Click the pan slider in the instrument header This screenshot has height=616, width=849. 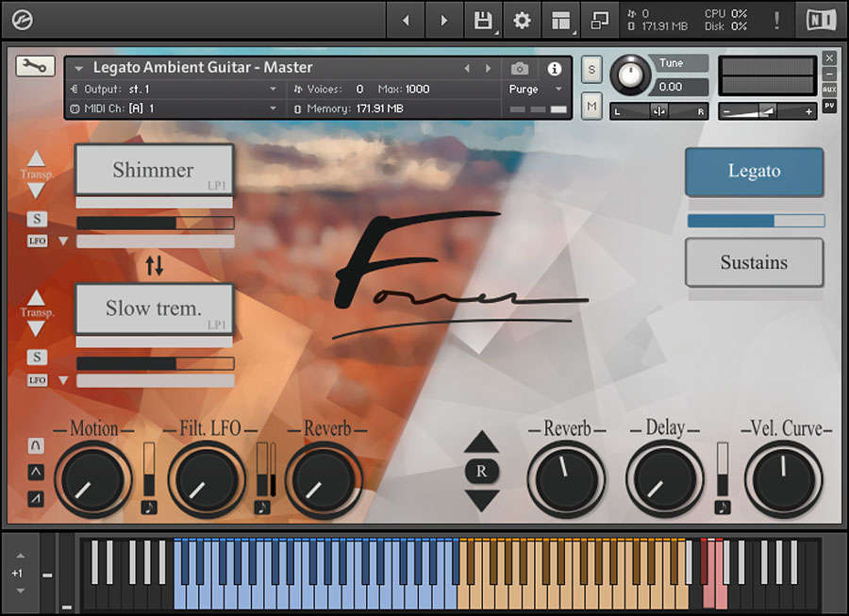(660, 110)
